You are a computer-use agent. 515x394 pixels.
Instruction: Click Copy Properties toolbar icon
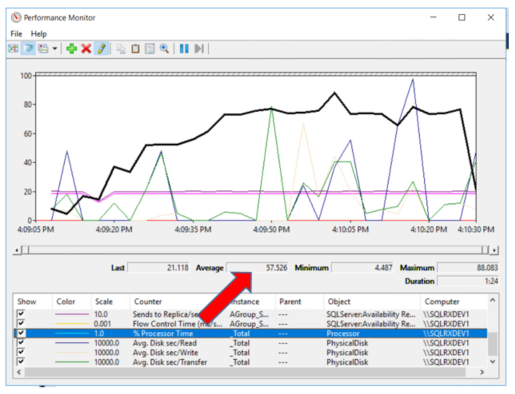[x=121, y=49]
